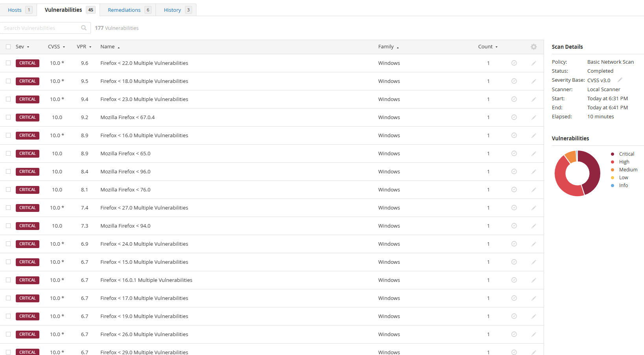
Task: Accept risk icon for Firefox < 16.0 row
Action: pos(514,135)
